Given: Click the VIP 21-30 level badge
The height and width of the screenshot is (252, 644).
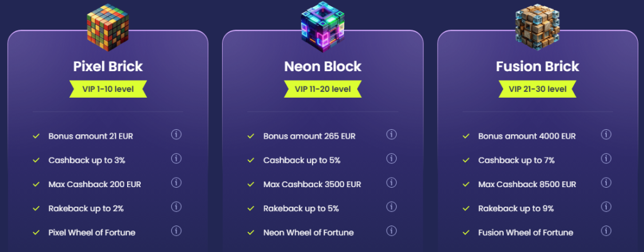Looking at the screenshot, I should click(538, 89).
